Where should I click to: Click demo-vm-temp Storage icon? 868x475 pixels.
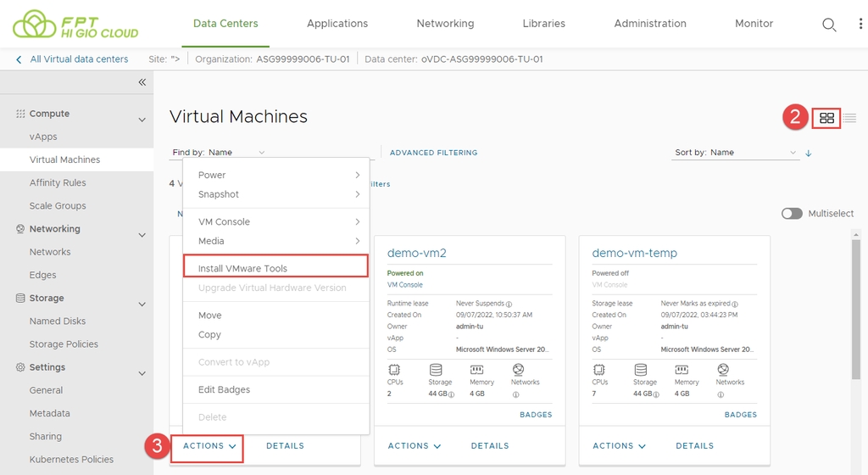(x=640, y=370)
